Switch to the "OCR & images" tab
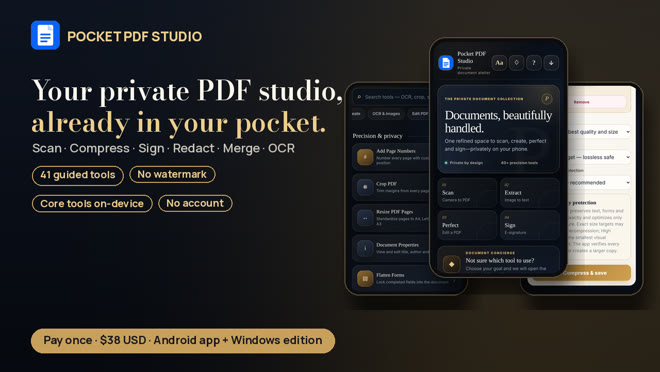The image size is (660, 372). (386, 114)
